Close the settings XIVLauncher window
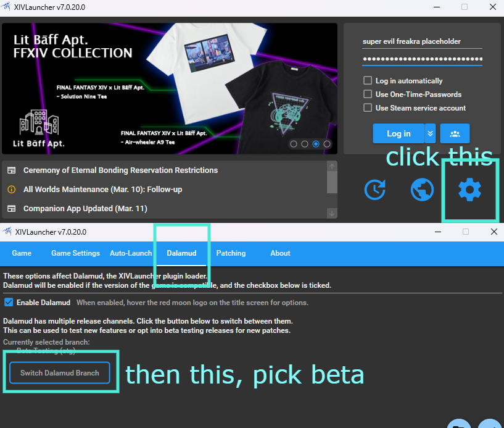This screenshot has height=428, width=504. (x=494, y=232)
